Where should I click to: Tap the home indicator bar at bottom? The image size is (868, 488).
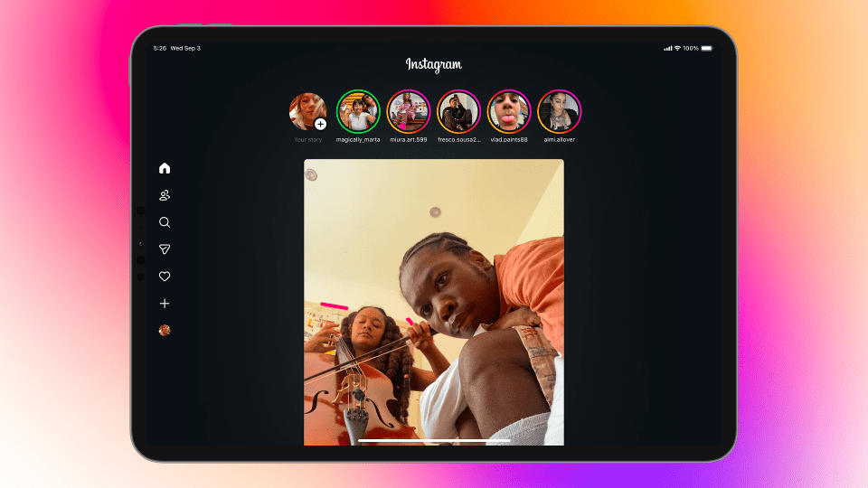(x=434, y=440)
